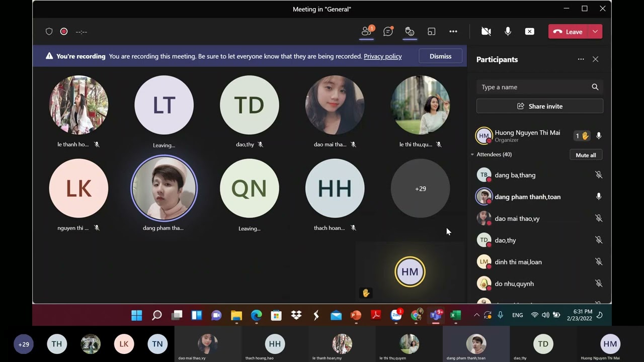This screenshot has width=644, height=362.
Task: Toggle mic icon for dinh thi mai,loan
Action: coord(599,261)
